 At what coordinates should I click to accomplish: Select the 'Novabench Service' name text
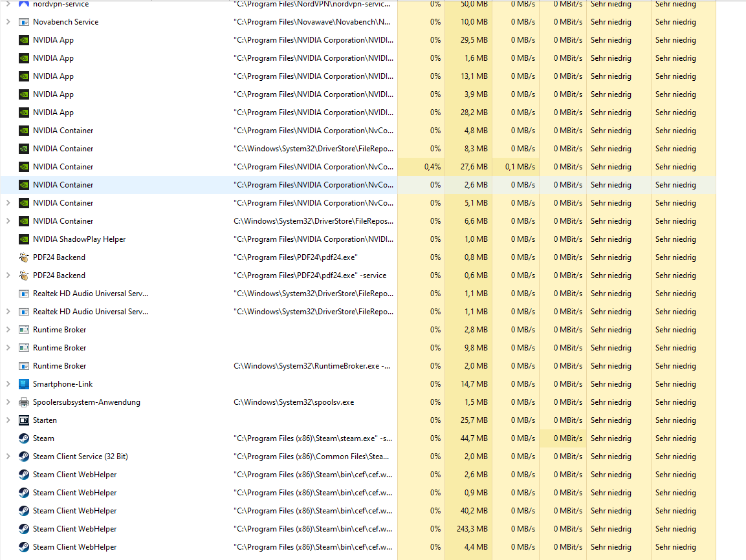[65, 22]
